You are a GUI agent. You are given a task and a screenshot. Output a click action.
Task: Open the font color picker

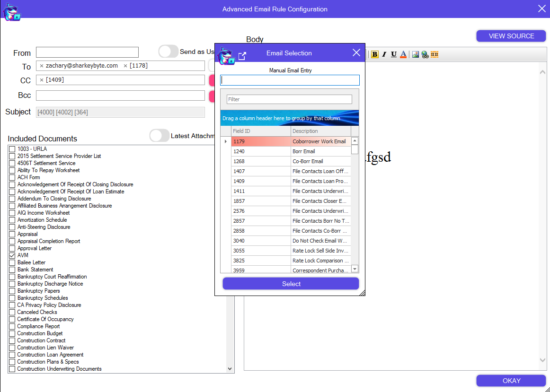[x=403, y=54]
